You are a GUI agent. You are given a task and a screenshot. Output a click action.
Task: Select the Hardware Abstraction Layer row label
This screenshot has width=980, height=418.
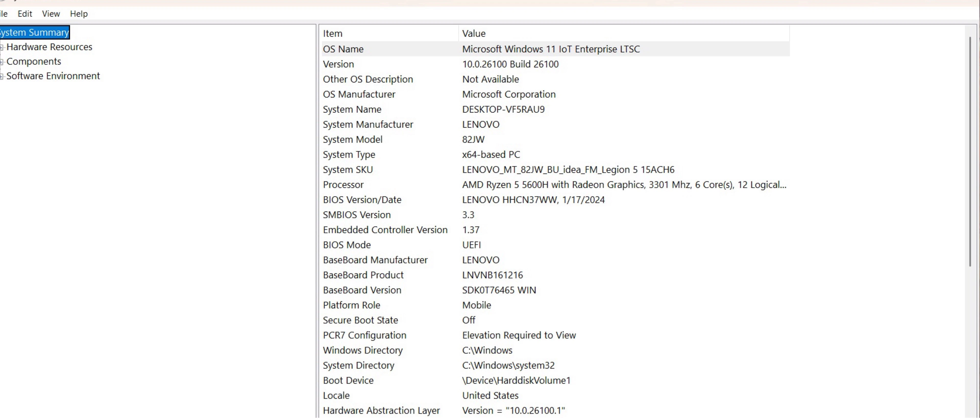point(382,410)
